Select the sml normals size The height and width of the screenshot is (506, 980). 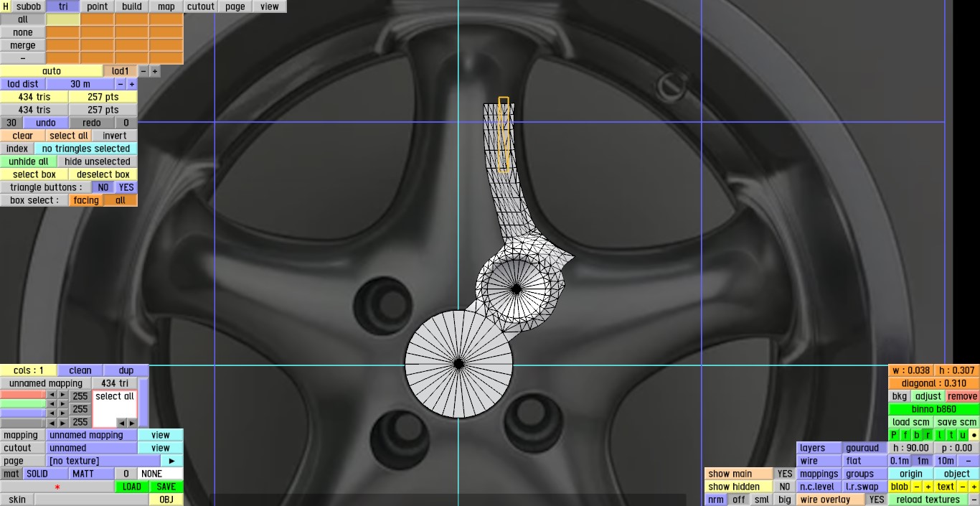point(762,500)
